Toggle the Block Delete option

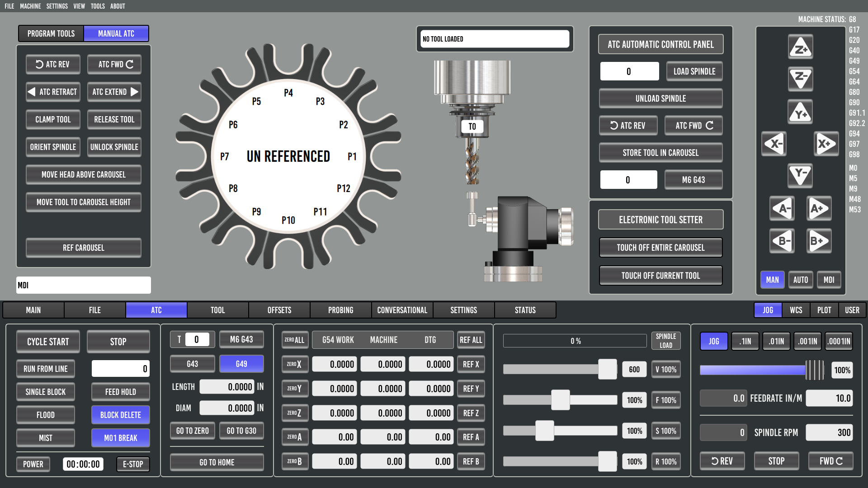click(x=120, y=415)
